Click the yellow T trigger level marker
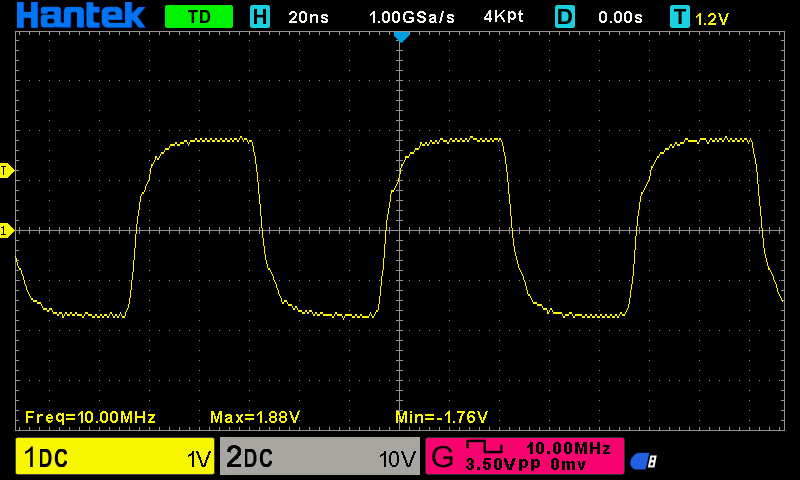 6,171
